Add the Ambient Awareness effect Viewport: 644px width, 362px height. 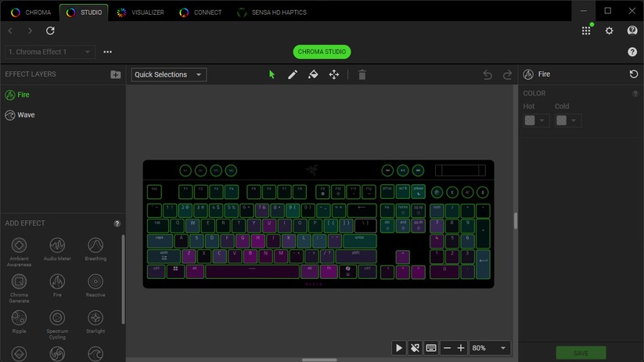(19, 252)
